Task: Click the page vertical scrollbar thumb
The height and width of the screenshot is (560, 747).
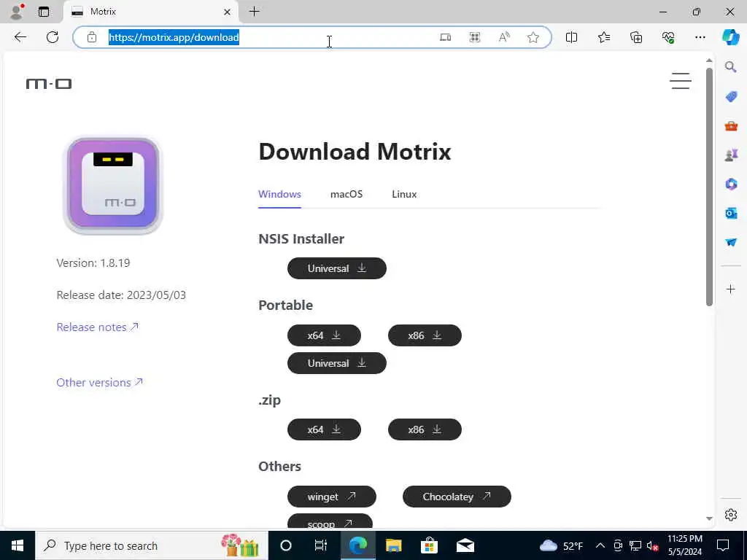Action: coord(709,187)
